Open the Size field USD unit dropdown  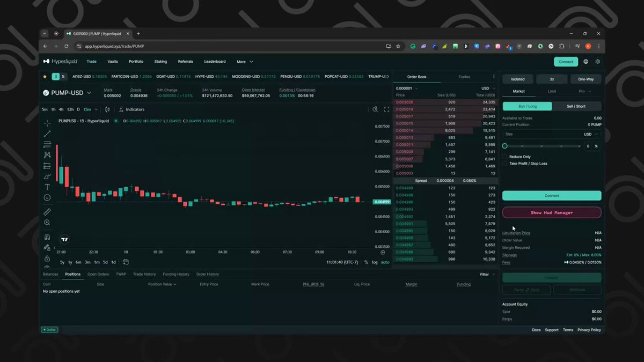(x=591, y=134)
